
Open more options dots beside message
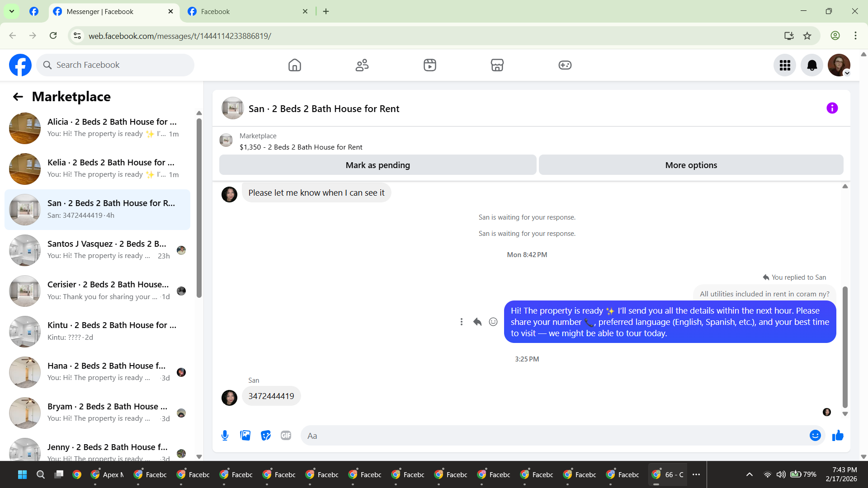[x=461, y=322]
